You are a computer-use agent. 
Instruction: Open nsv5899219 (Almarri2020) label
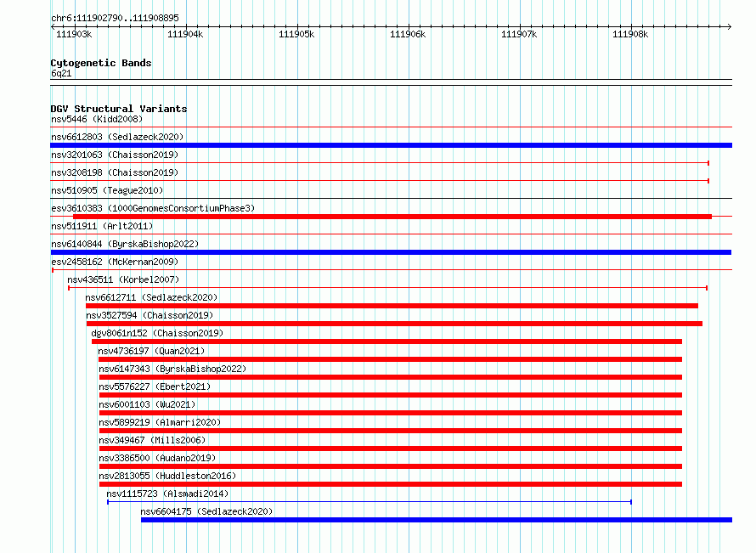point(160,422)
